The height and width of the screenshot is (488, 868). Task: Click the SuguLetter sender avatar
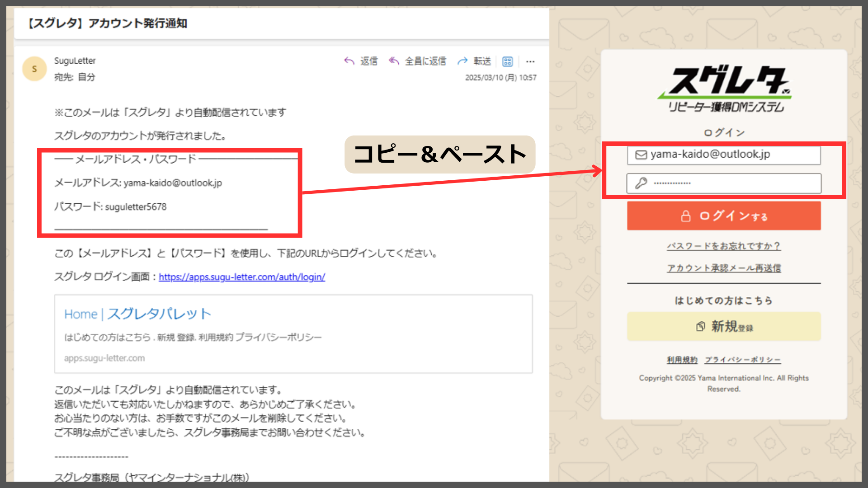34,69
